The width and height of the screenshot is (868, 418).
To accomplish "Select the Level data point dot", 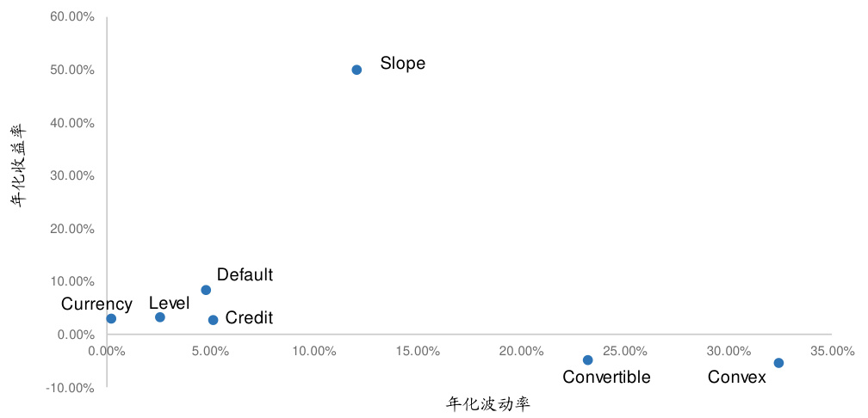I will 160,317.
